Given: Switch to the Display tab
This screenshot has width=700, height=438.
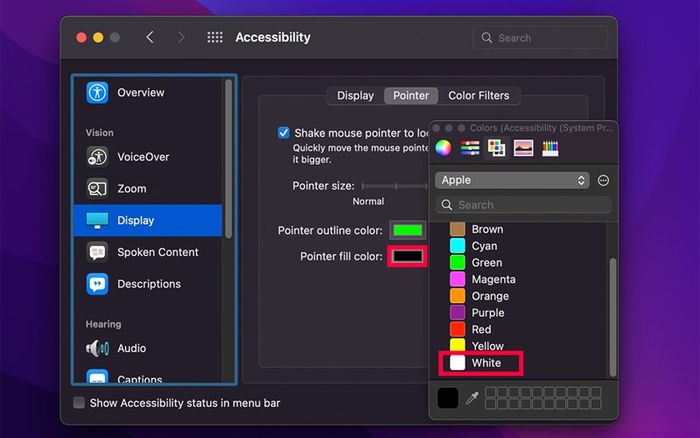Looking at the screenshot, I should 355,96.
